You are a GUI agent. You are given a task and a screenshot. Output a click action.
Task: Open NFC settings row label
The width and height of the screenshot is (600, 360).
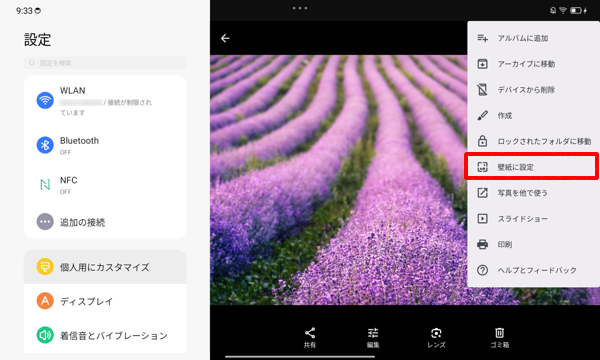68,180
